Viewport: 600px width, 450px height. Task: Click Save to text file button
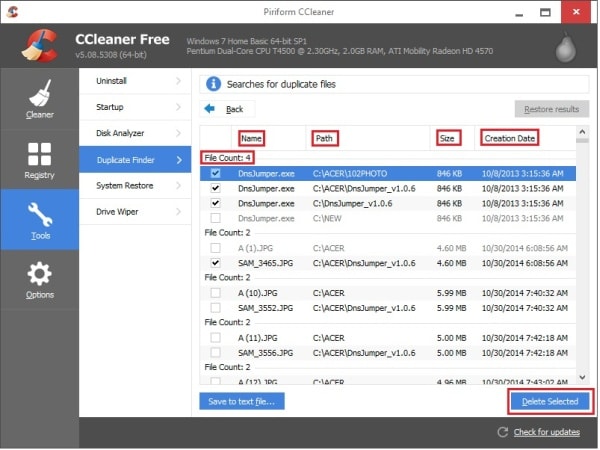(241, 401)
